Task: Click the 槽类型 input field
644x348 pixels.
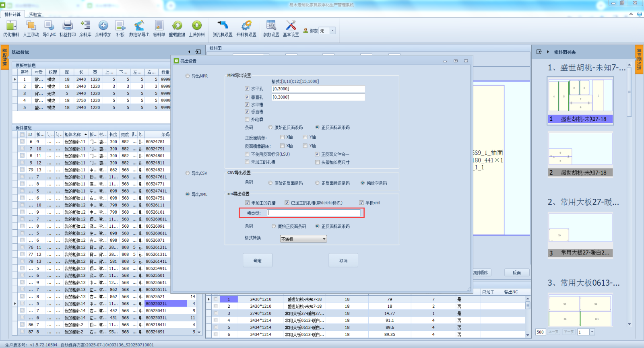Action: tap(314, 213)
